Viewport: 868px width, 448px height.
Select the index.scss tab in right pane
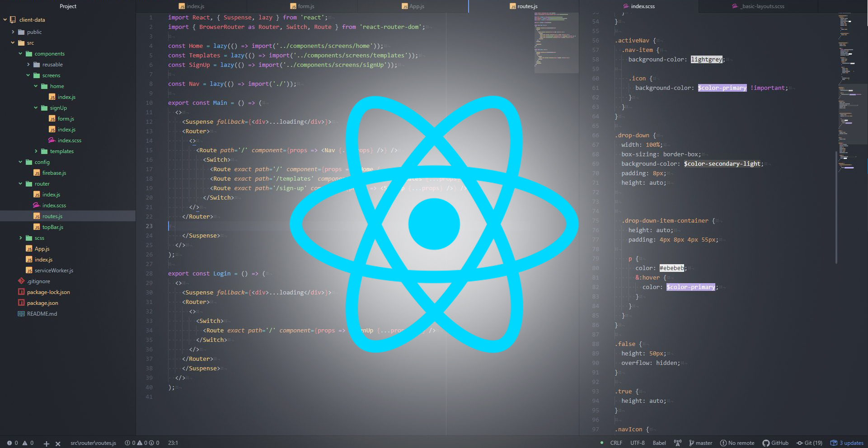click(638, 6)
